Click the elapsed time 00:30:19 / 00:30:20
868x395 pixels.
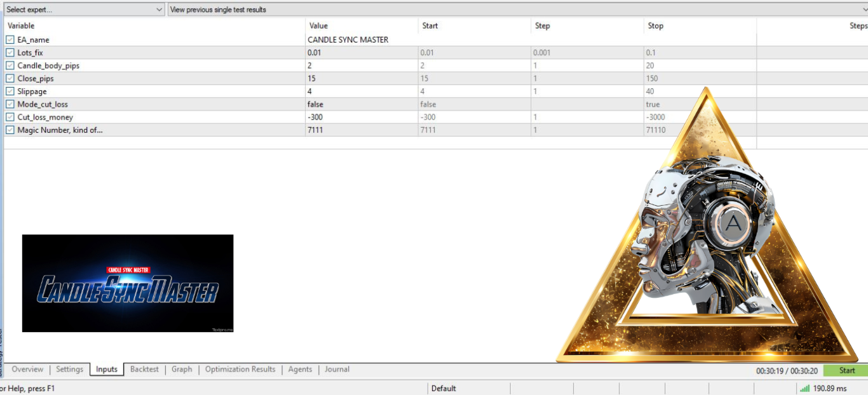tap(787, 371)
